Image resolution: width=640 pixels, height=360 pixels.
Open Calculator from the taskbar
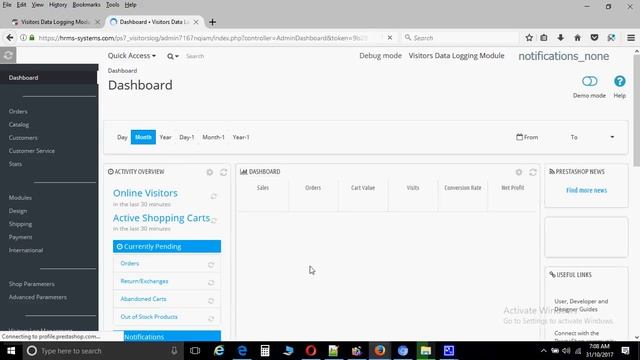[x=265, y=351]
